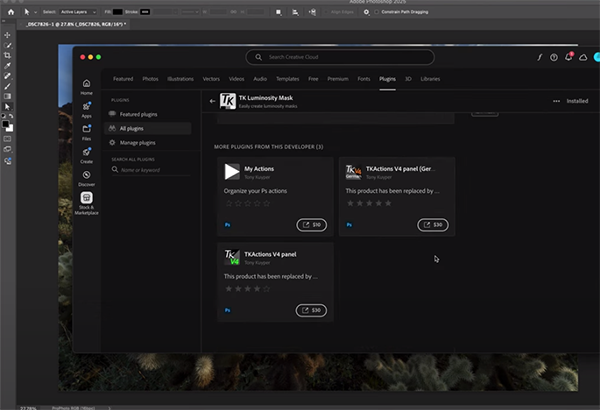Swap foreground and background colors
This screenshot has width=600, height=410.
pyautogui.click(x=11, y=116)
